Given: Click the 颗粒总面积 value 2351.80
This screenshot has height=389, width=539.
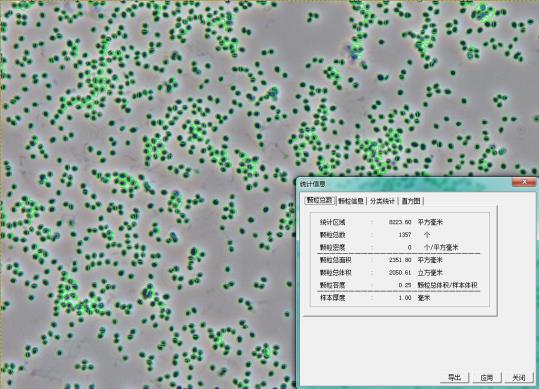Looking at the screenshot, I should [x=400, y=260].
